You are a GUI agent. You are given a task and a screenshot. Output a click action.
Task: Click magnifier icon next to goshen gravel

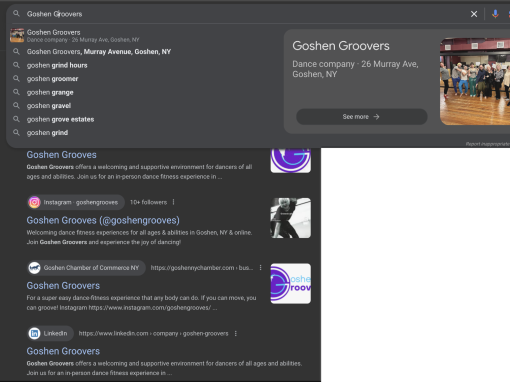pos(16,106)
